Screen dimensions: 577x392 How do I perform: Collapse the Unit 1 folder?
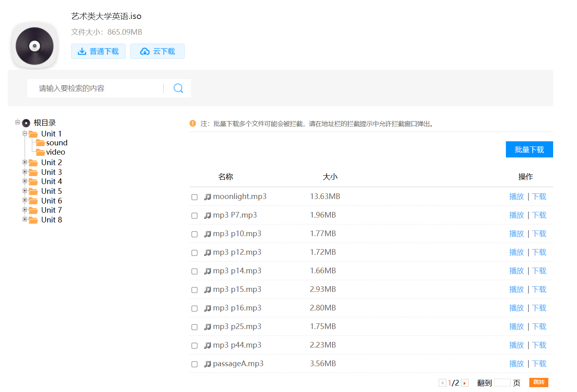click(x=25, y=133)
